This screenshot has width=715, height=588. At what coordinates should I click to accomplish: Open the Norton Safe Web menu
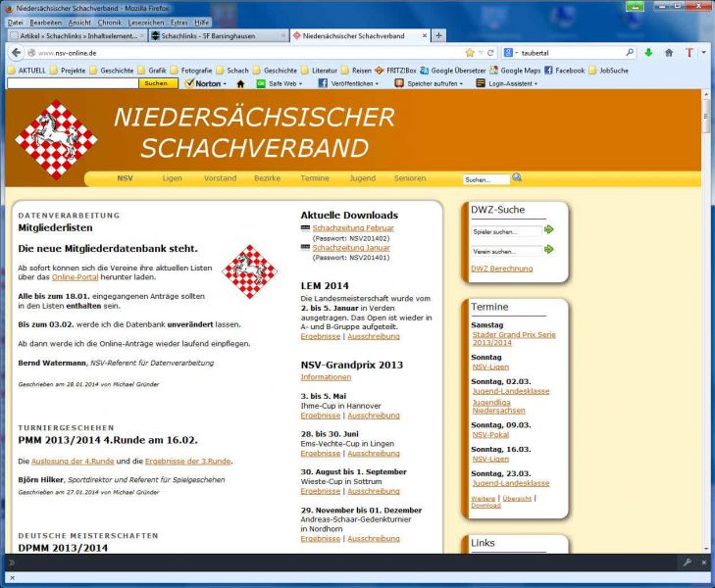point(280,84)
